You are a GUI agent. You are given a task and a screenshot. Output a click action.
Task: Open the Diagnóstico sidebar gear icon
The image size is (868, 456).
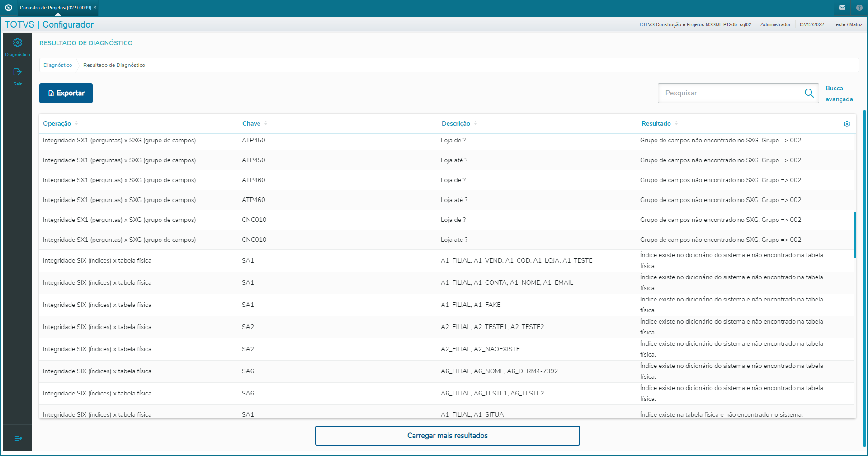coord(18,42)
